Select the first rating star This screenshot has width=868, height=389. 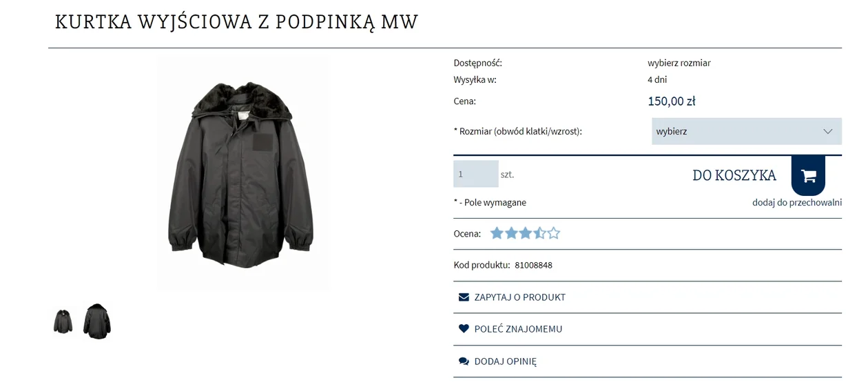tap(497, 233)
